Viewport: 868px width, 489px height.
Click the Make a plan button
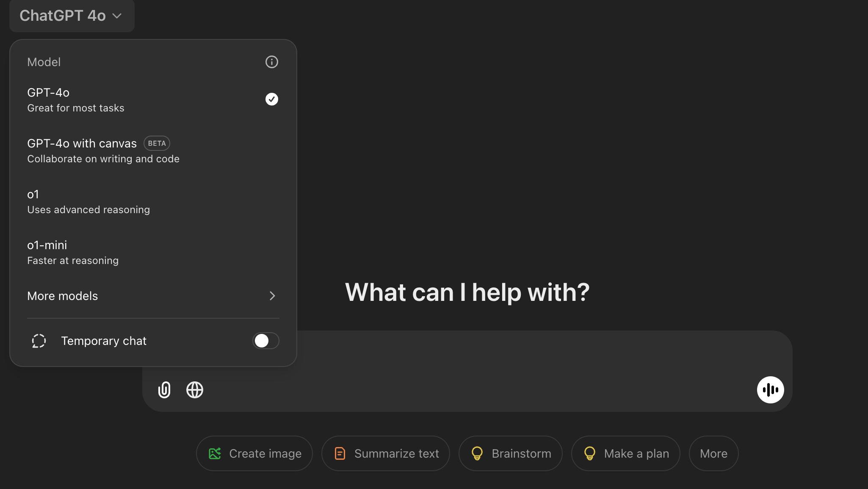pos(625,453)
